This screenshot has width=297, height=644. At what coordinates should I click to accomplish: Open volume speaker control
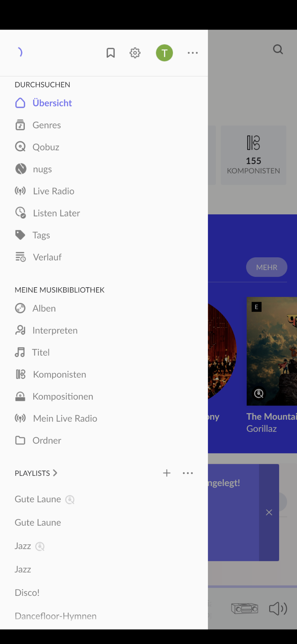[278, 609]
